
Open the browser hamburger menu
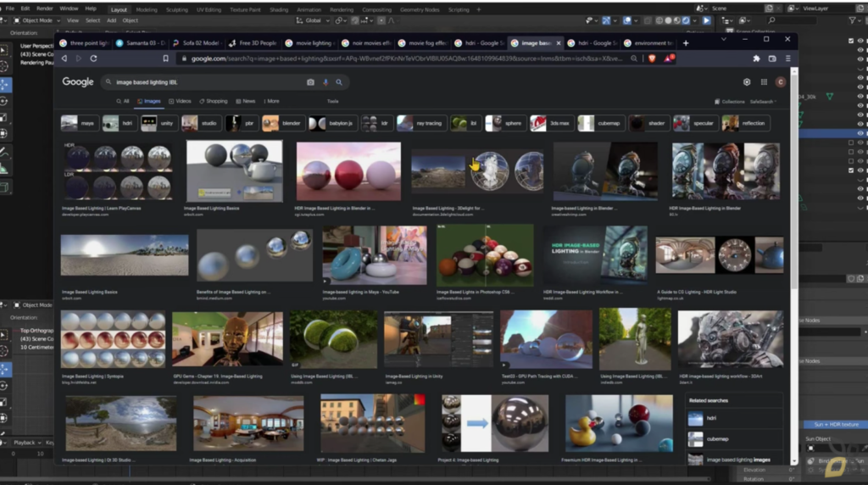787,59
